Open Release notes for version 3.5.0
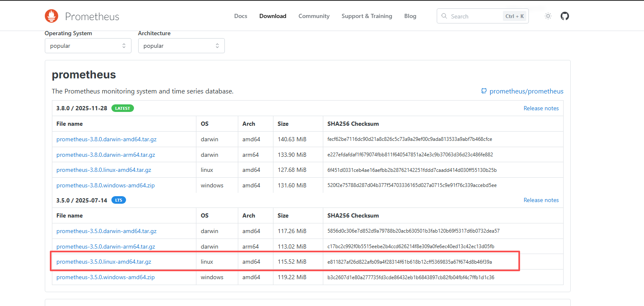This screenshot has width=644, height=306. (541, 200)
